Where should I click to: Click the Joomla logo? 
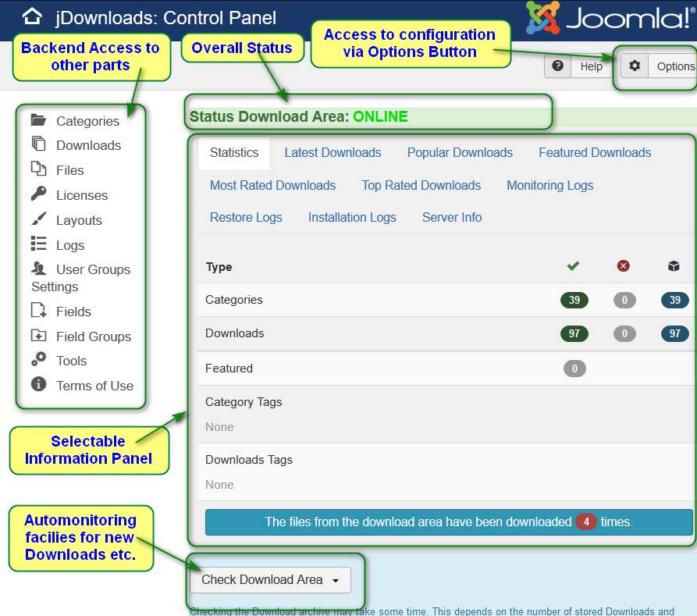click(x=610, y=18)
